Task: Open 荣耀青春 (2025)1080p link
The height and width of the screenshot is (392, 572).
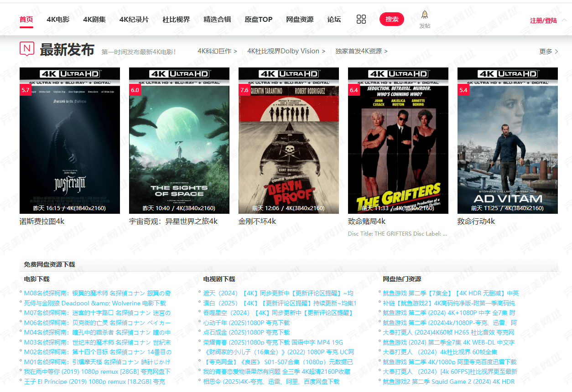Action: point(273,342)
